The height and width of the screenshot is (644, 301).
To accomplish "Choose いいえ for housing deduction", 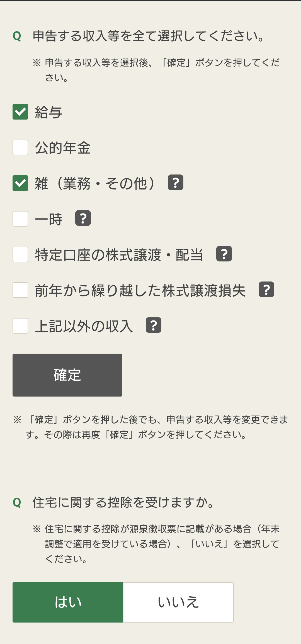I will (x=178, y=602).
